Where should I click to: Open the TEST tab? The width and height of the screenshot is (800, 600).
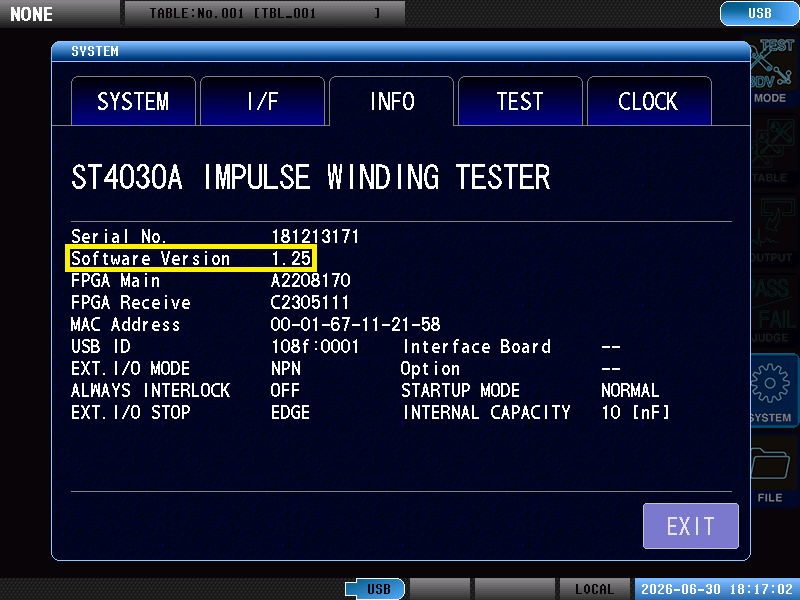(x=520, y=101)
